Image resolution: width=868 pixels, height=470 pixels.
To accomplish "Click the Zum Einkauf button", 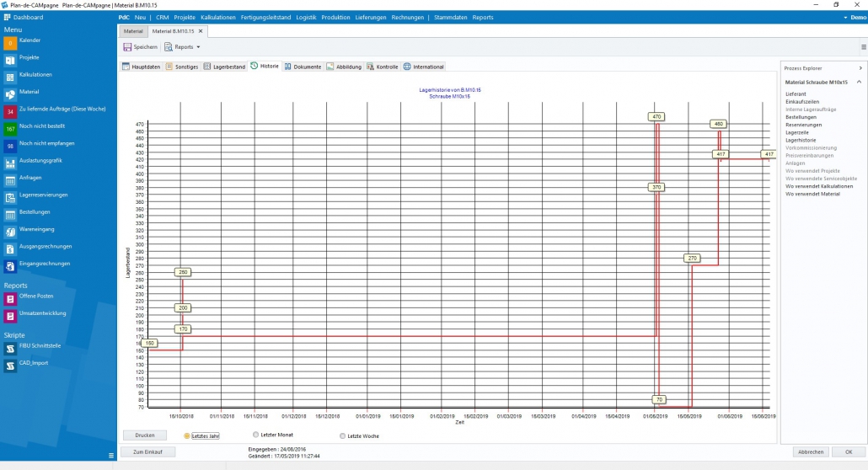I will [x=147, y=451].
